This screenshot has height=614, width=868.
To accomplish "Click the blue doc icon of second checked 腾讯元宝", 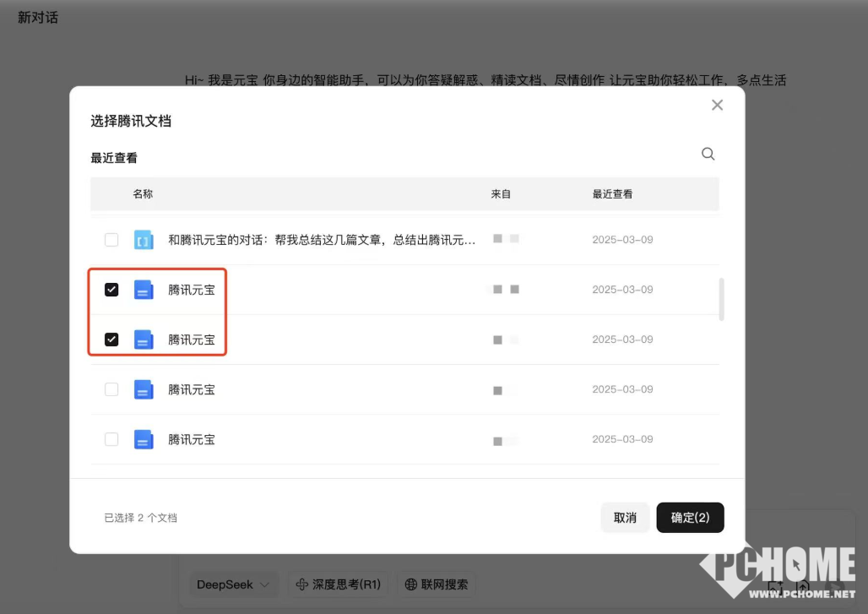I will (144, 340).
